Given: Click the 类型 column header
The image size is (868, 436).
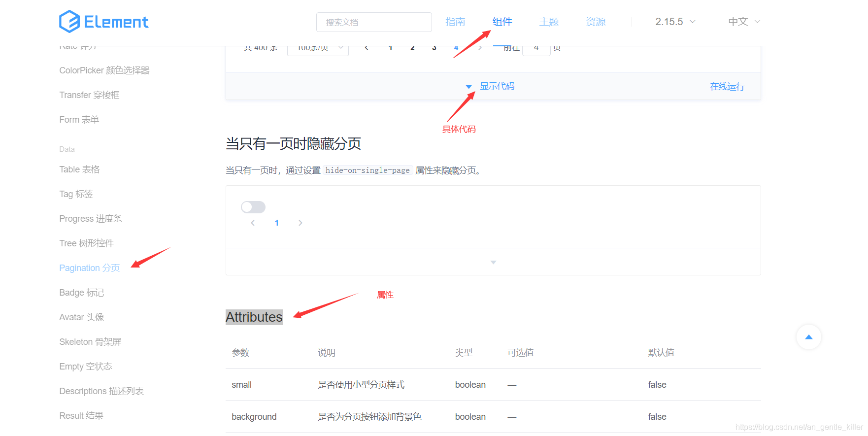Looking at the screenshot, I should (464, 353).
